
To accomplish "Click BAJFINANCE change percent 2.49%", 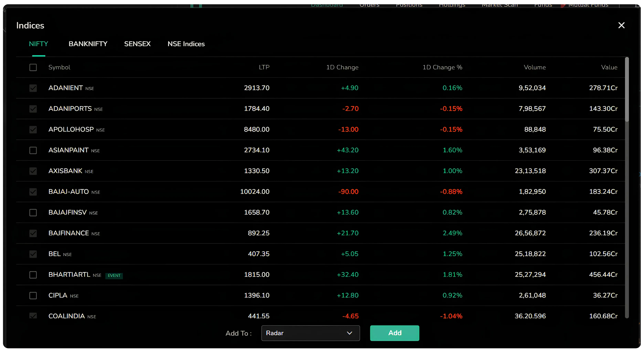I will point(452,233).
